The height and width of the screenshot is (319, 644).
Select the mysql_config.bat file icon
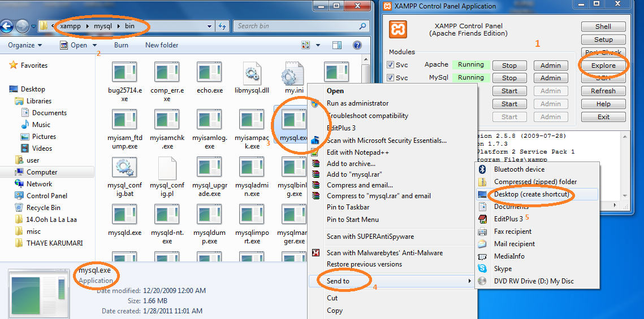pyautogui.click(x=123, y=168)
